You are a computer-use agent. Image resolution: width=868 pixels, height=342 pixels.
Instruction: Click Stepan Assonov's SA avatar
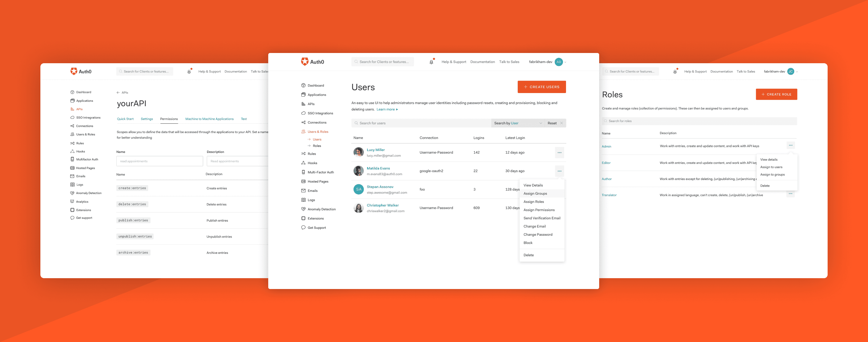click(359, 189)
